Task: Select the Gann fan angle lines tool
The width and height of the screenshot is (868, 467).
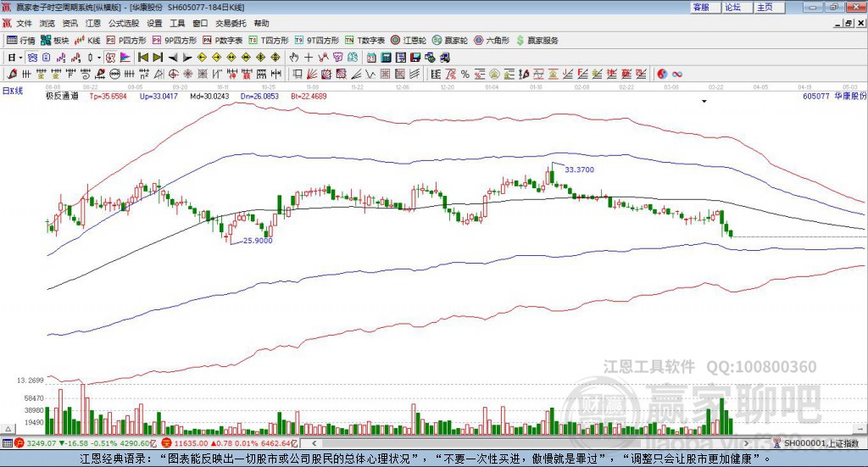Action: [x=311, y=74]
